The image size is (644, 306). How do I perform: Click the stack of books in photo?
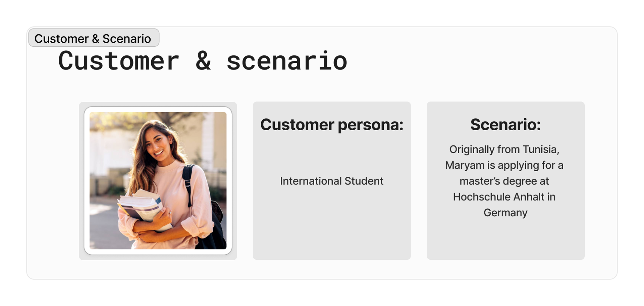(x=141, y=207)
